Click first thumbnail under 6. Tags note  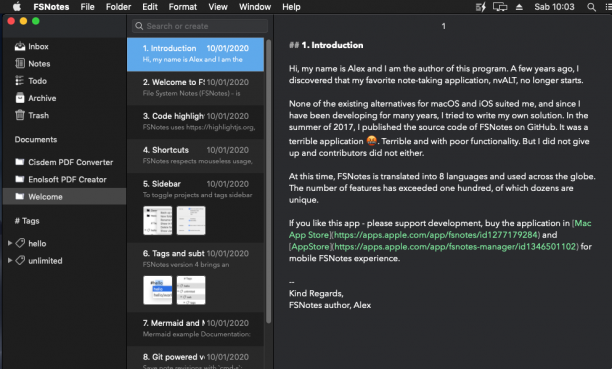pos(157,290)
